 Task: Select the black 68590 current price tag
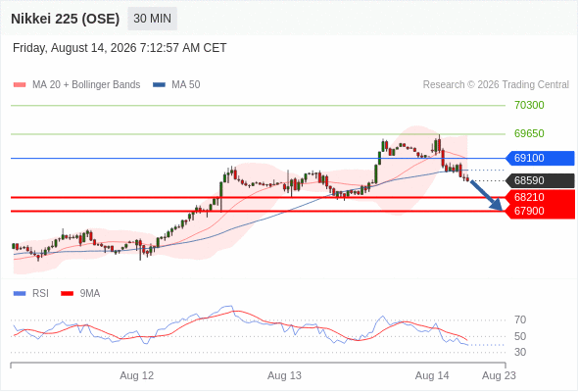[540, 180]
